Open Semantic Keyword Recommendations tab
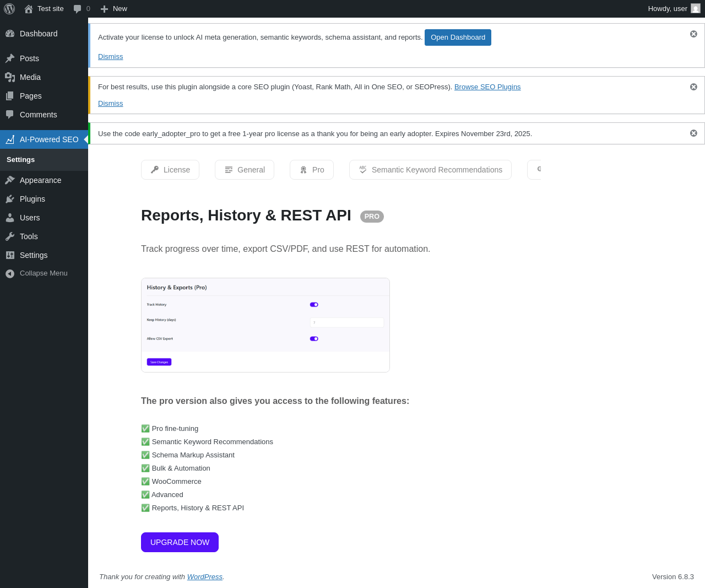 point(430,170)
